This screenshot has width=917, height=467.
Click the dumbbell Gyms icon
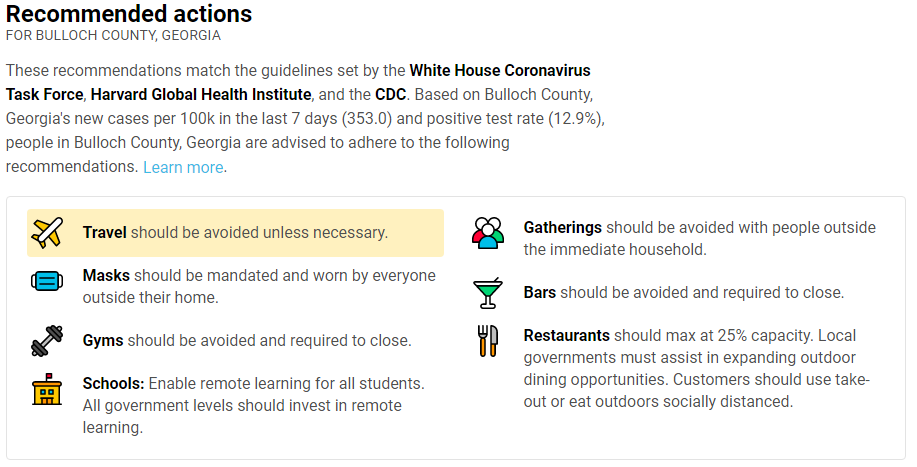click(x=47, y=341)
